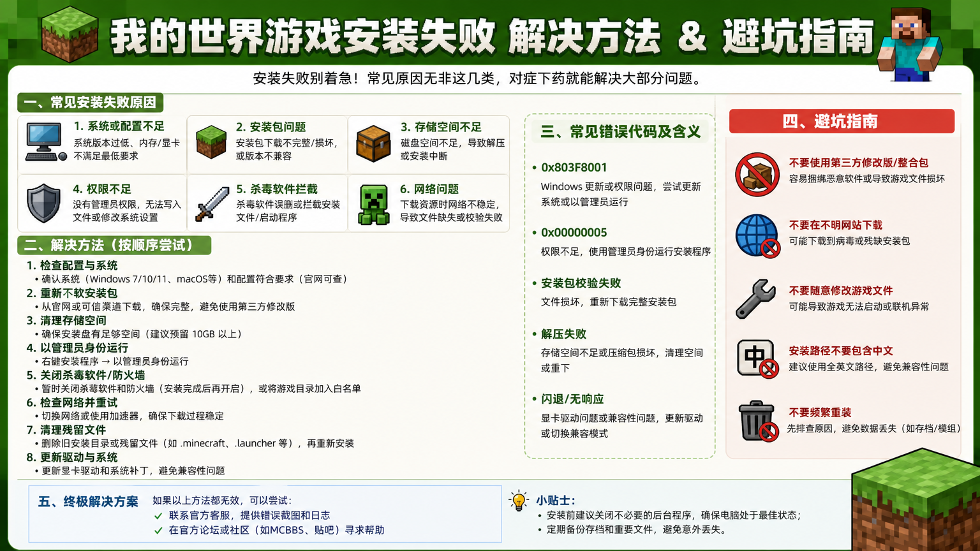Click the 5. 杀毒软件拦截 heading
Image resolution: width=980 pixels, height=551 pixels.
tap(276, 189)
